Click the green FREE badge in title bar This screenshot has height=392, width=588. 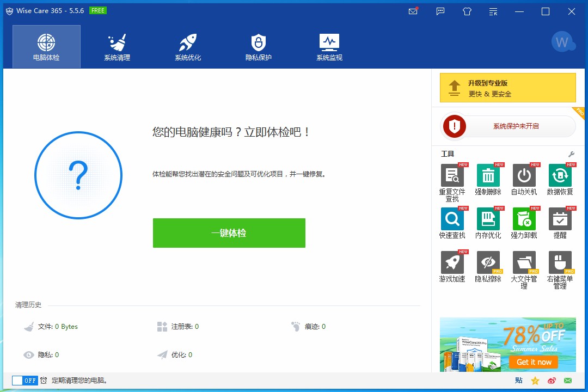98,10
